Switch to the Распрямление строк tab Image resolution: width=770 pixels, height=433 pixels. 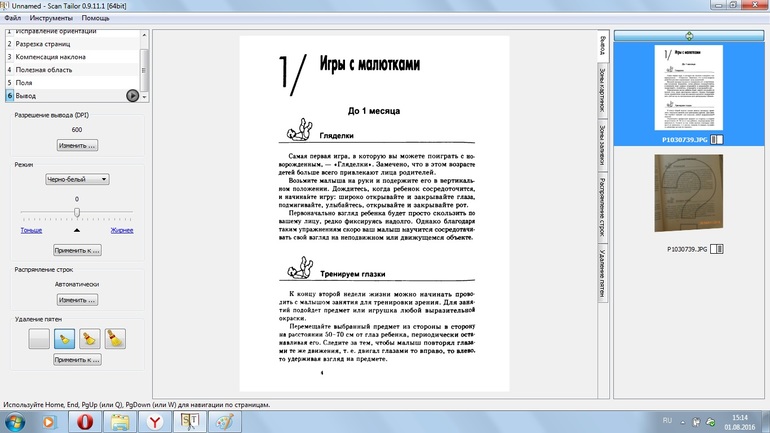click(x=601, y=206)
